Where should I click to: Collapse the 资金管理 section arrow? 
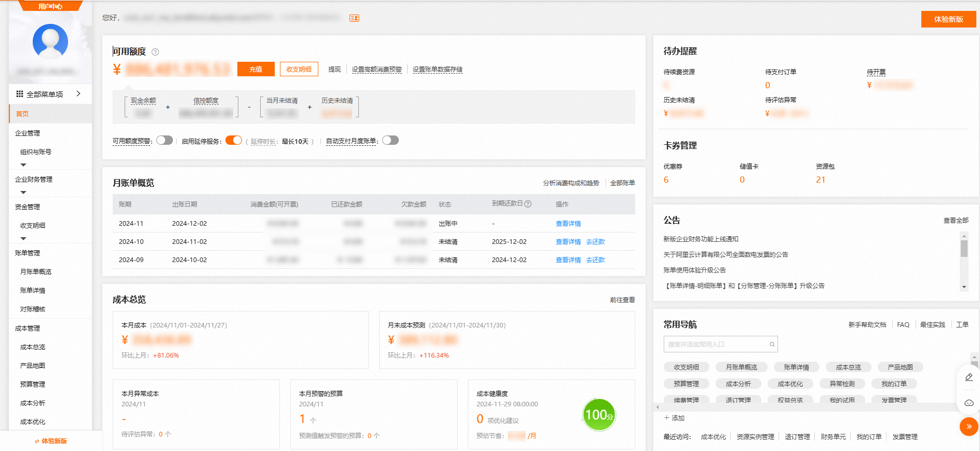tap(23, 239)
